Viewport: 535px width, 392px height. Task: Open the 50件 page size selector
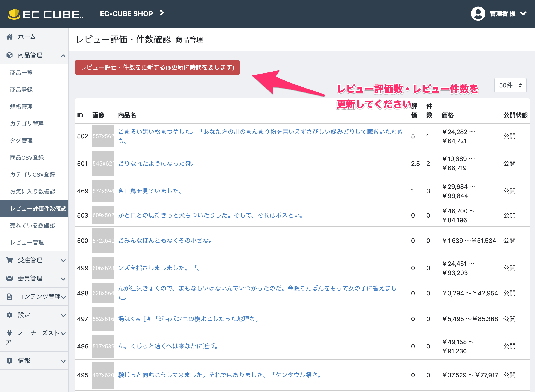(510, 85)
